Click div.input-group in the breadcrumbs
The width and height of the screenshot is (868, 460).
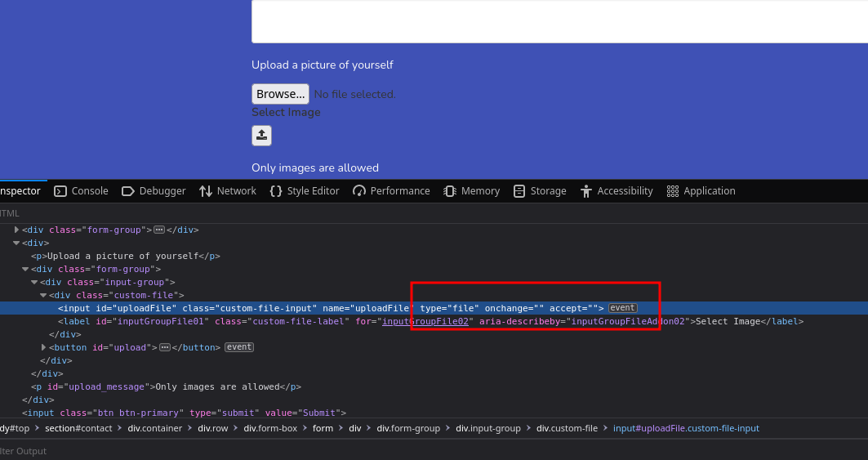488,428
